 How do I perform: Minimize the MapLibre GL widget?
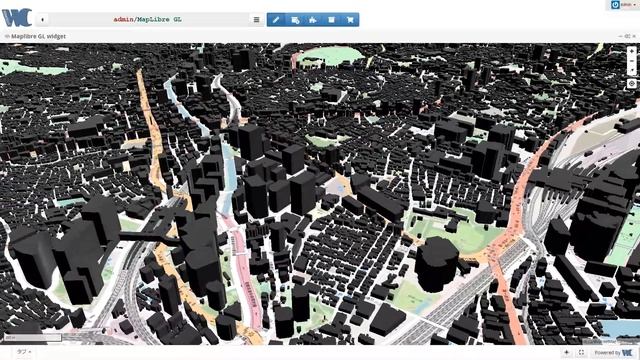pos(621,36)
